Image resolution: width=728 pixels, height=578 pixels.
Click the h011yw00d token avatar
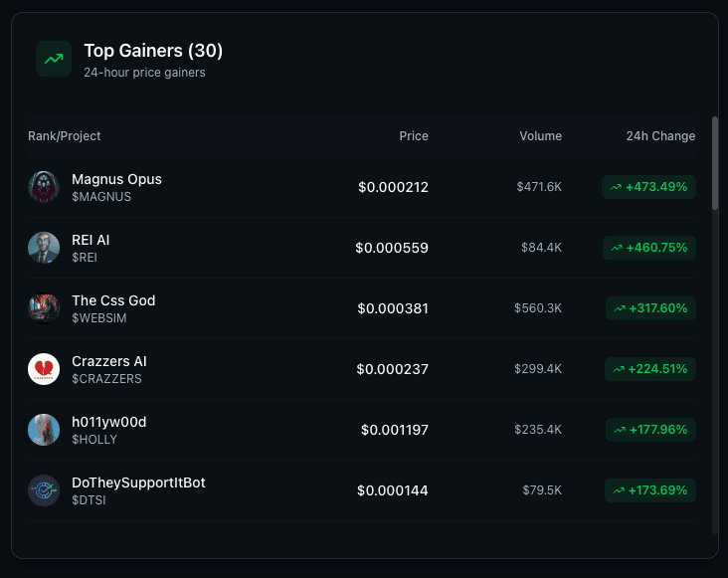click(x=44, y=430)
